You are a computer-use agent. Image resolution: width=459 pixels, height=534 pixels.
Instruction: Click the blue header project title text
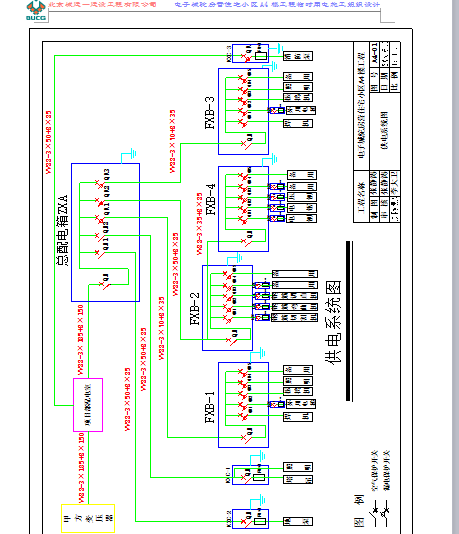tap(277, 5)
